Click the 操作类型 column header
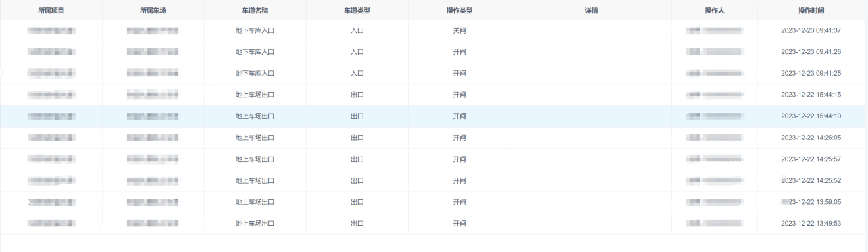The height and width of the screenshot is (252, 868). tap(459, 11)
